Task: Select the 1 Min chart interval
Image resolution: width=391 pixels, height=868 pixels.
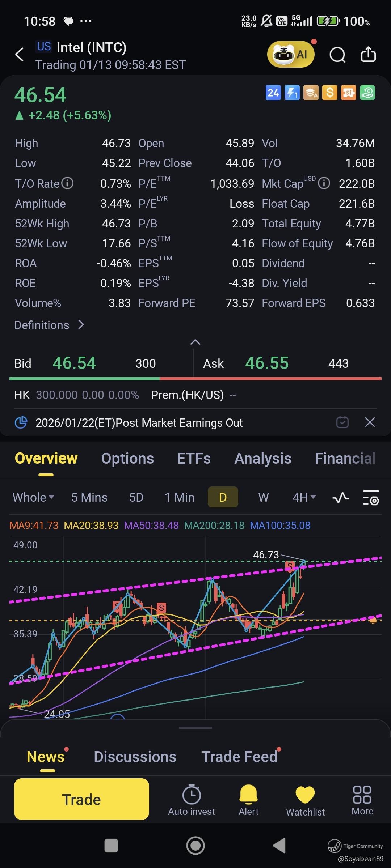Action: [x=180, y=497]
